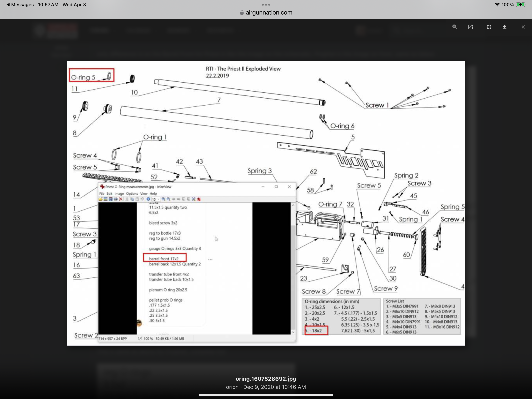Click IrfanView next image arrow icon
532x399 pixels.
click(178, 199)
